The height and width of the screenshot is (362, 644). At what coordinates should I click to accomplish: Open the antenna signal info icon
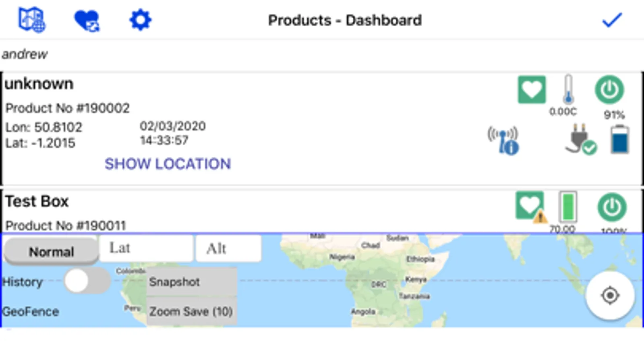click(503, 141)
